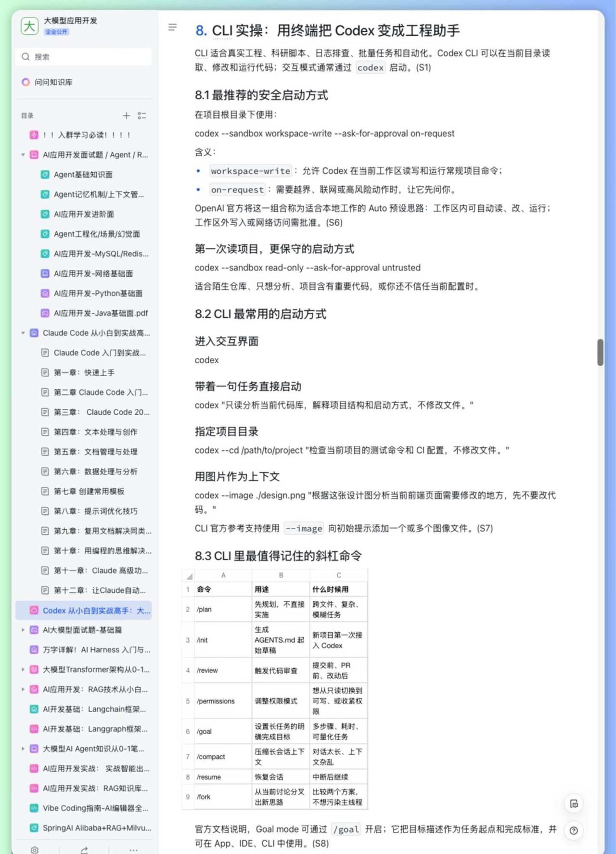This screenshot has width=616, height=854.
Task: Add a new item to the 目录
Action: click(x=126, y=115)
